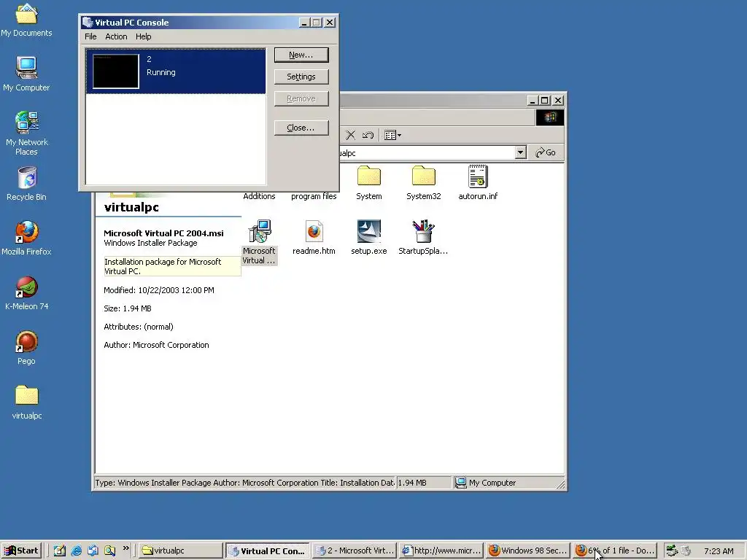Viewport: 747px width, 560px height.
Task: Click inside the Explorer address field
Action: tap(426, 152)
